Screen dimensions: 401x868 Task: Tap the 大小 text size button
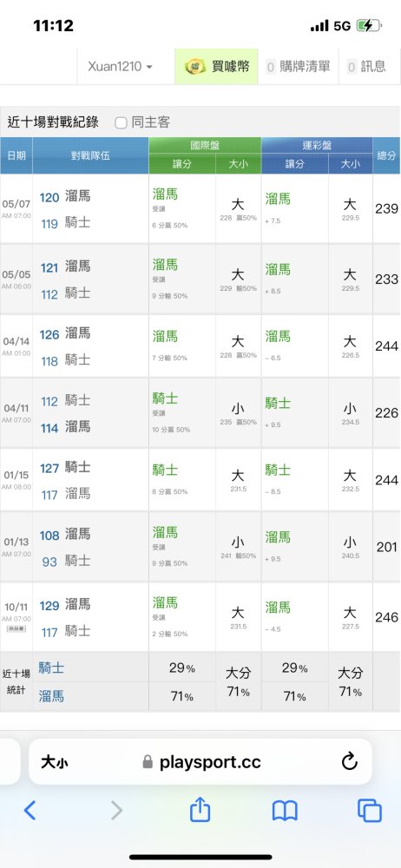(x=55, y=762)
